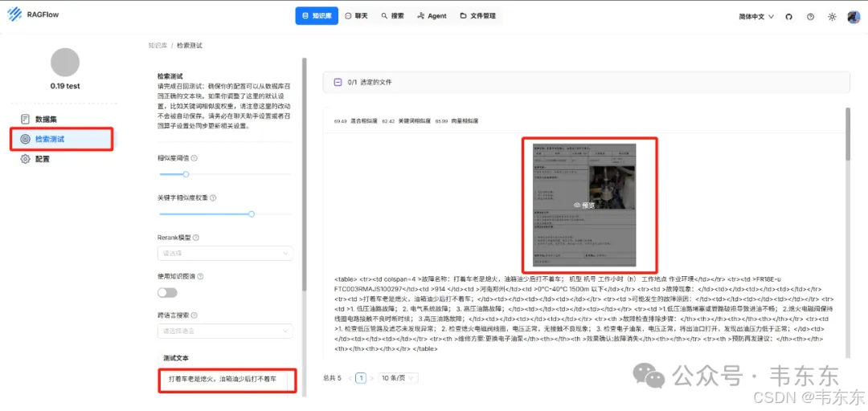Toggle the 使用知识图谱 switch

(x=167, y=293)
